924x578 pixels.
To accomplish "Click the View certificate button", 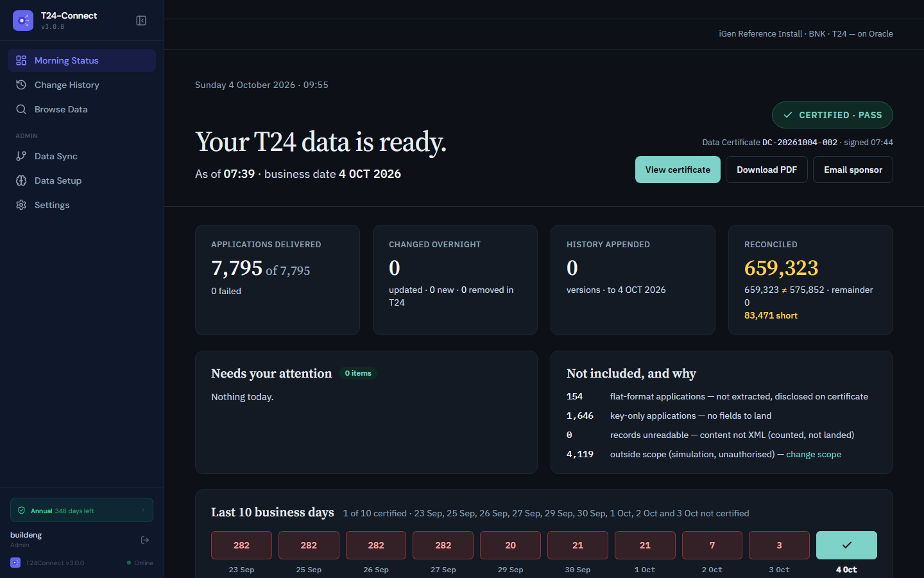I will (678, 170).
